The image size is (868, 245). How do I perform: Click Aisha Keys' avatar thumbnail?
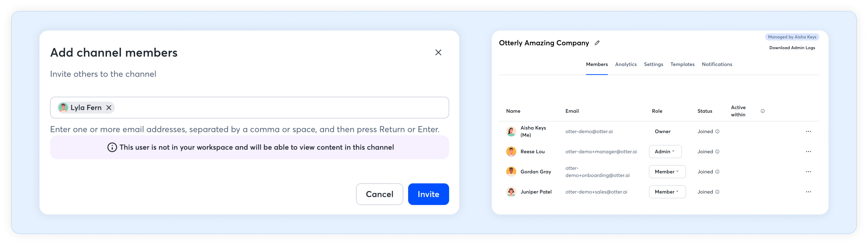(511, 132)
